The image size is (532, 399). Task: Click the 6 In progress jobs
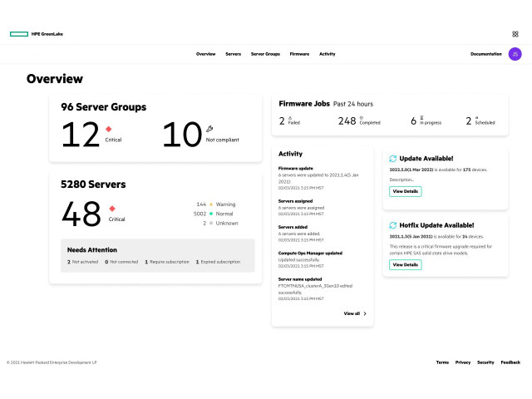(426, 121)
